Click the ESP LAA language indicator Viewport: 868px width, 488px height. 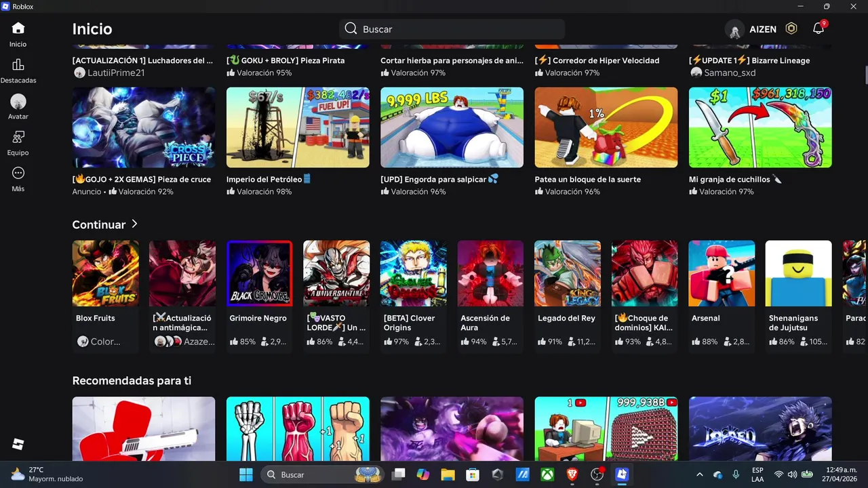[757, 474]
